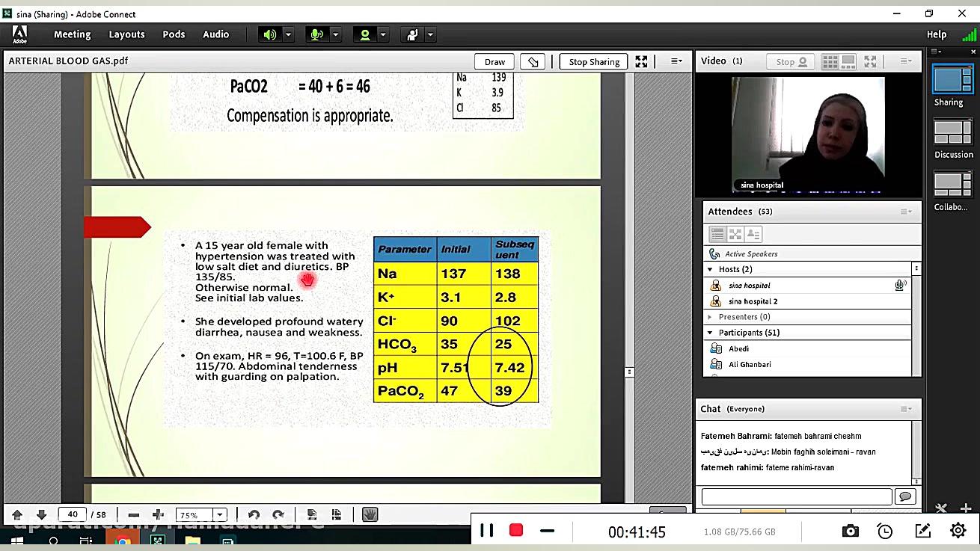Go to next page with down arrow
The width and height of the screenshot is (980, 551).
pyautogui.click(x=41, y=514)
